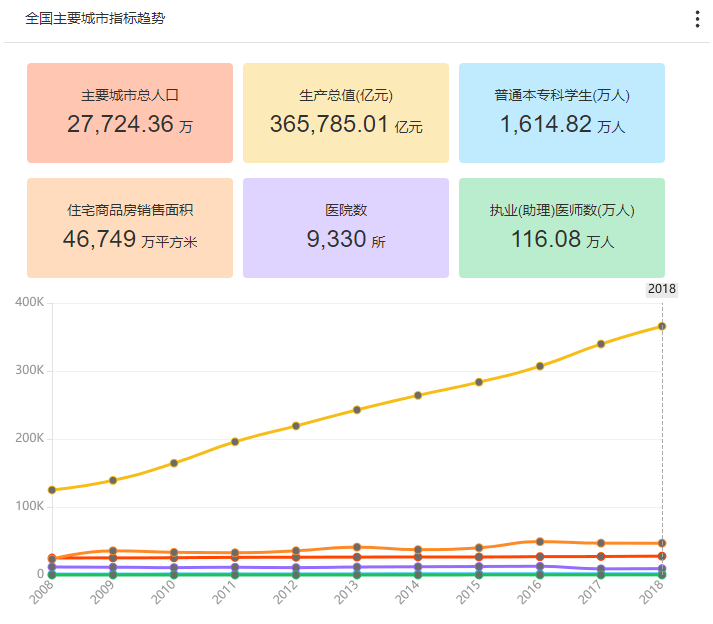Click the 2018 point on yellow line

662,326
